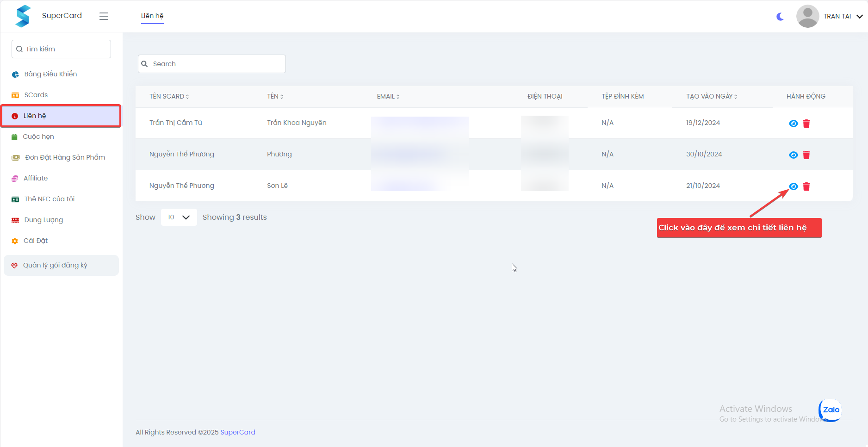
Task: Sort table by TÊN SCARD column
Action: (x=169, y=97)
